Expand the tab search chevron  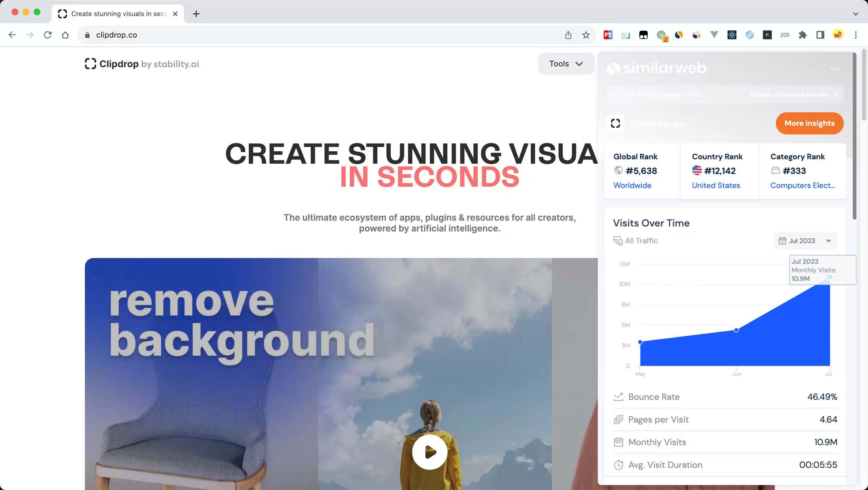click(855, 14)
